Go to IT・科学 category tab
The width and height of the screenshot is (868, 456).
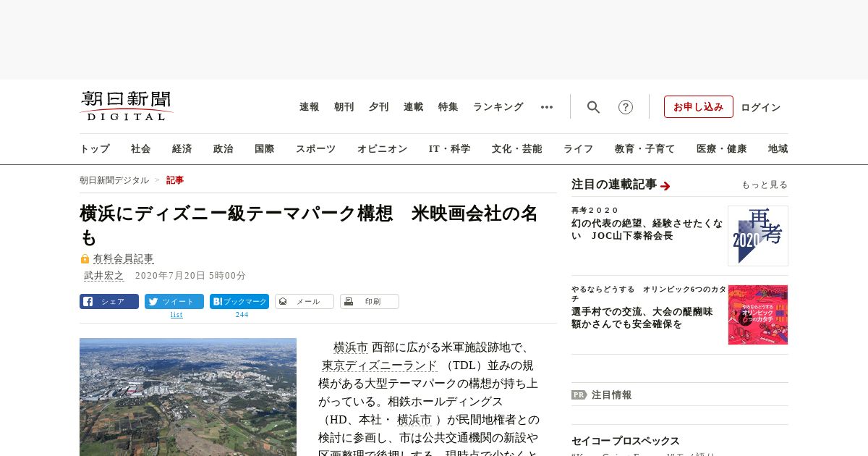coord(450,149)
